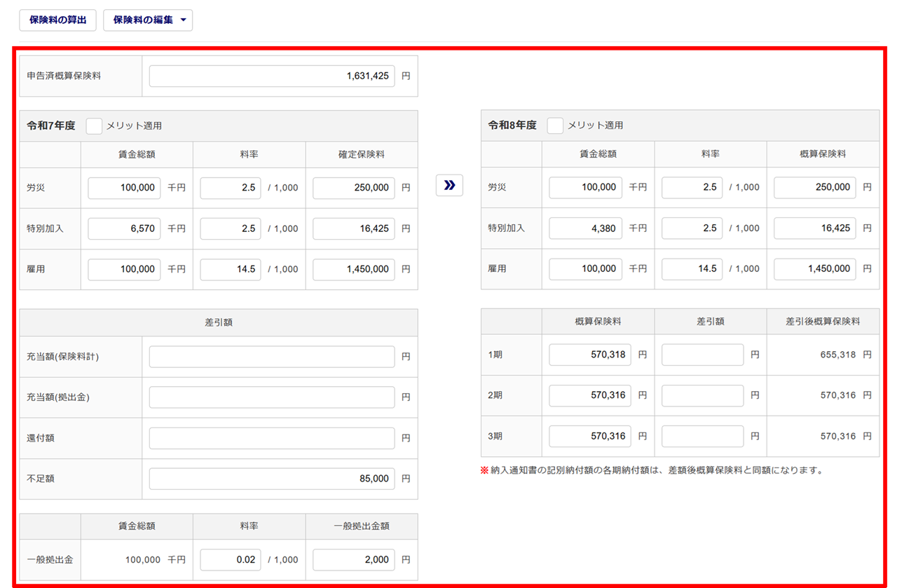Click the 3期 概算保険料 input field
Image resolution: width=897 pixels, height=588 pixels.
pos(589,436)
